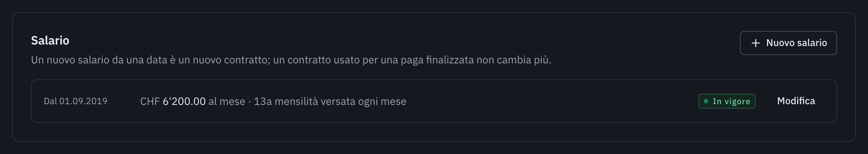Image resolution: width=868 pixels, height=154 pixels.
Task: Click the CHF currency label
Action: (x=150, y=101)
